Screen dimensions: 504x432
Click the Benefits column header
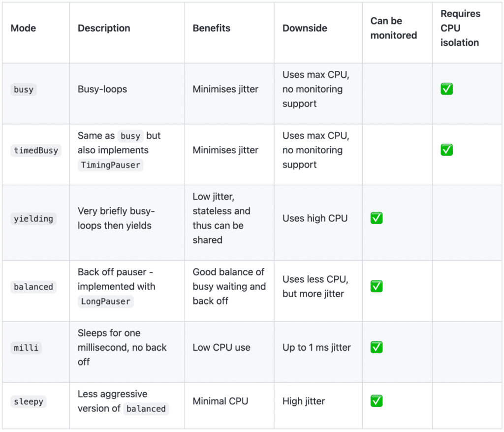point(212,28)
